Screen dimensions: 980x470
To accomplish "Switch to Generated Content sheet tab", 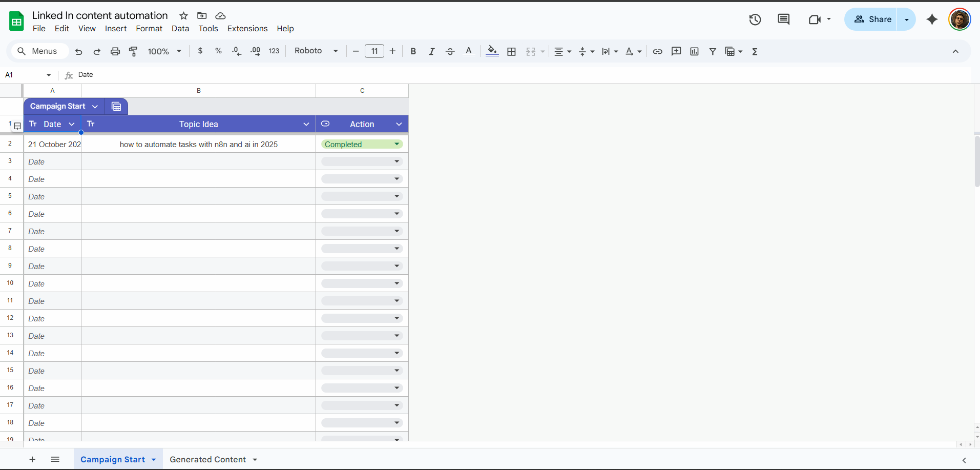I will [x=207, y=459].
